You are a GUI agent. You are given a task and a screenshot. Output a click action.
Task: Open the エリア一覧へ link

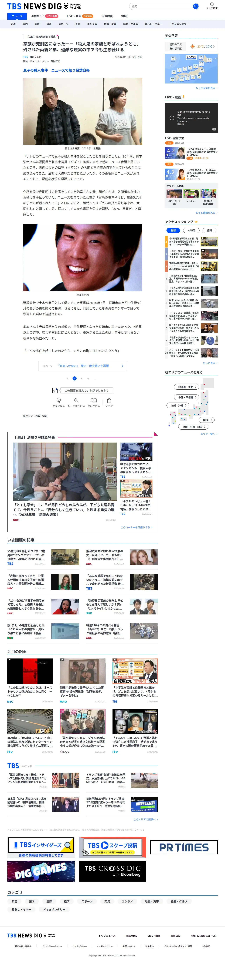[209, 434]
